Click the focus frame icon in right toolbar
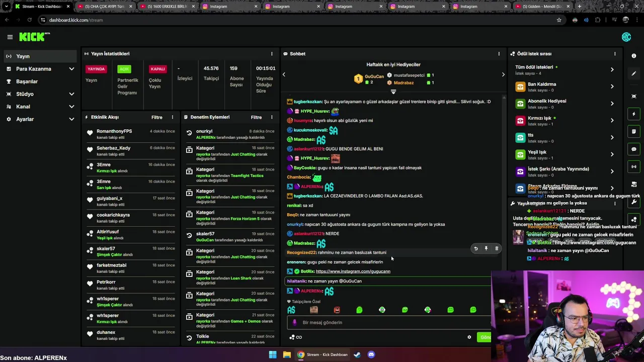 (634, 96)
